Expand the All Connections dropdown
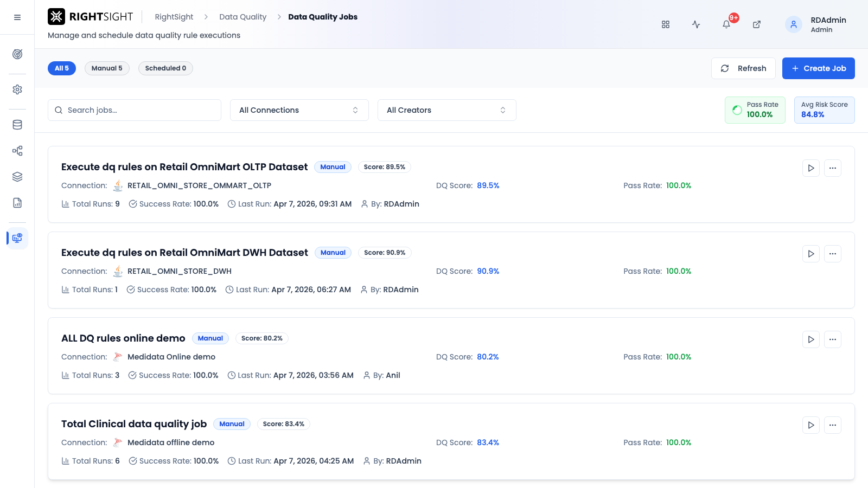 pyautogui.click(x=299, y=110)
